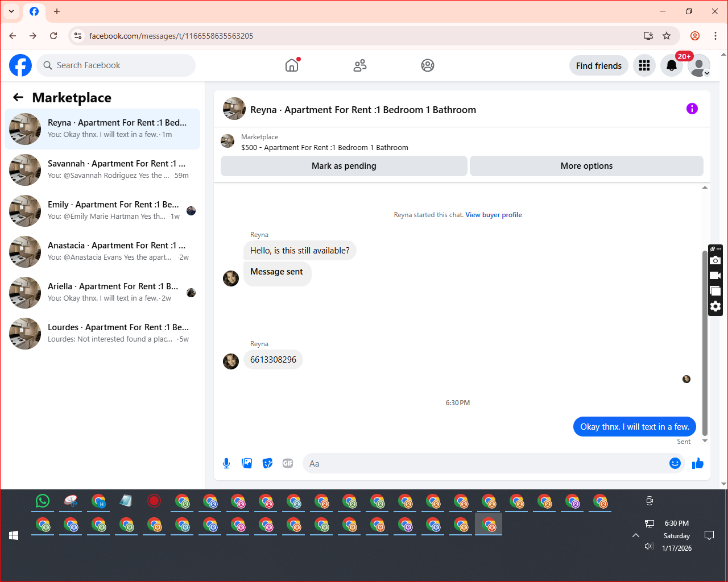Open the taskbar clock showing 6:30 PM

[x=677, y=523]
